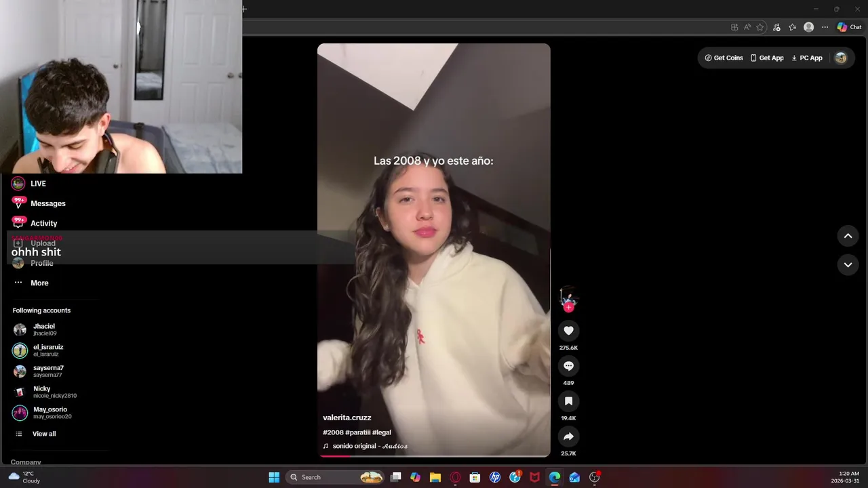This screenshot has height=488, width=868.
Task: Open OBS Studio from the taskbar
Action: coord(595,477)
